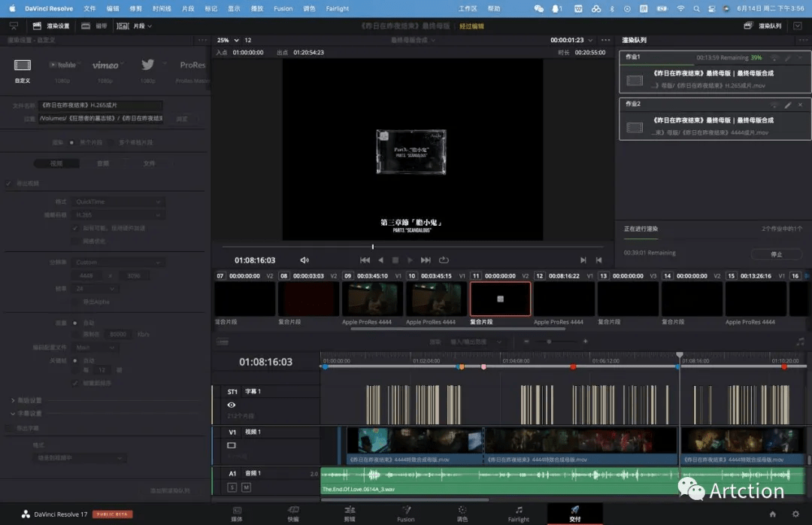812x525 pixels.
Task: Click the 浏览 browse location button
Action: point(182,119)
